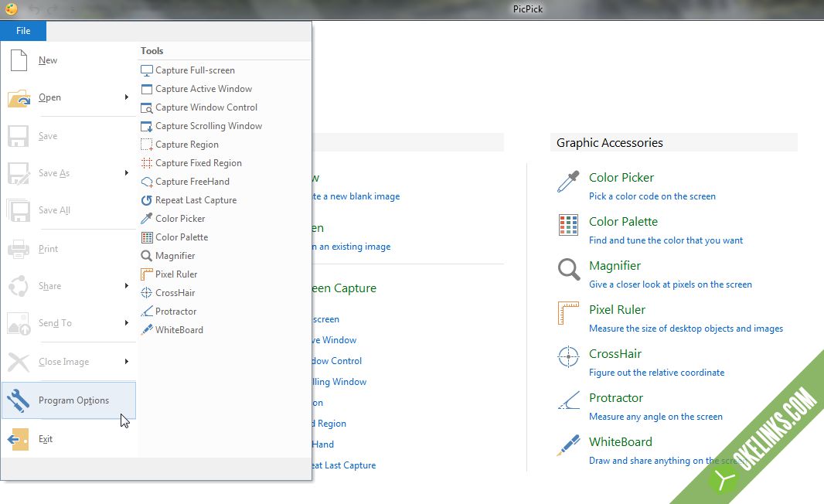Viewport: 824px width, 504px height.
Task: Click the large Pixel Ruler icon under Graphic Accessories
Action: pos(568,313)
